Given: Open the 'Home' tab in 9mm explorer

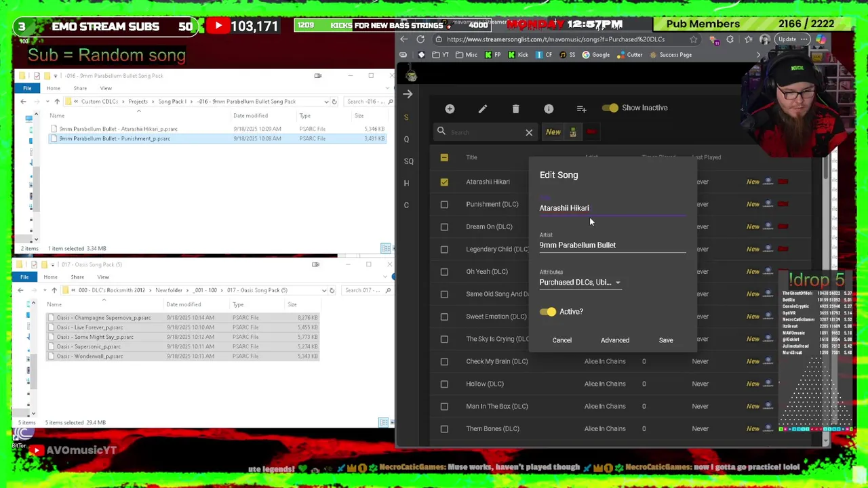Looking at the screenshot, I should (x=53, y=88).
